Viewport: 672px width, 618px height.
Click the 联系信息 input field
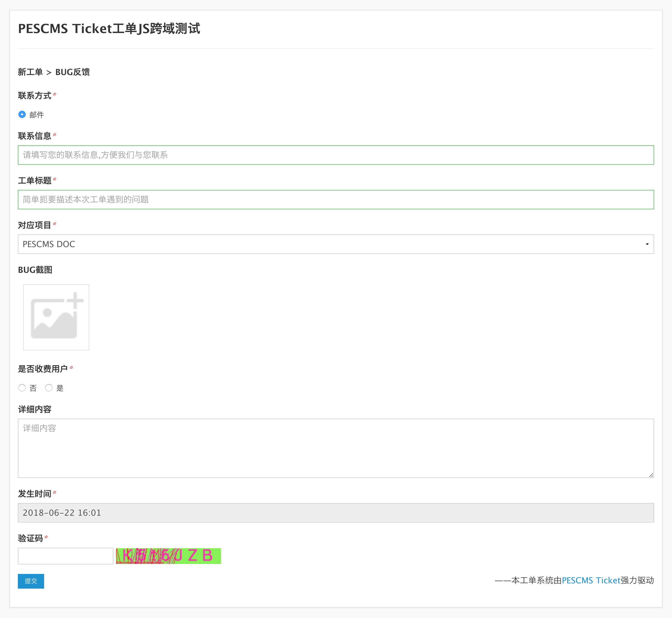336,155
